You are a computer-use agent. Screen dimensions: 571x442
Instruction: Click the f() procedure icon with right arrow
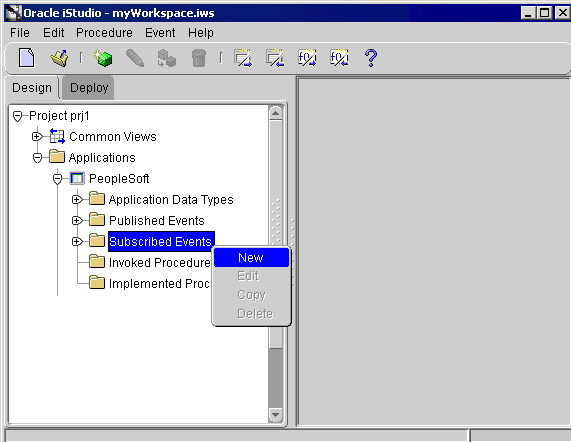coord(307,58)
